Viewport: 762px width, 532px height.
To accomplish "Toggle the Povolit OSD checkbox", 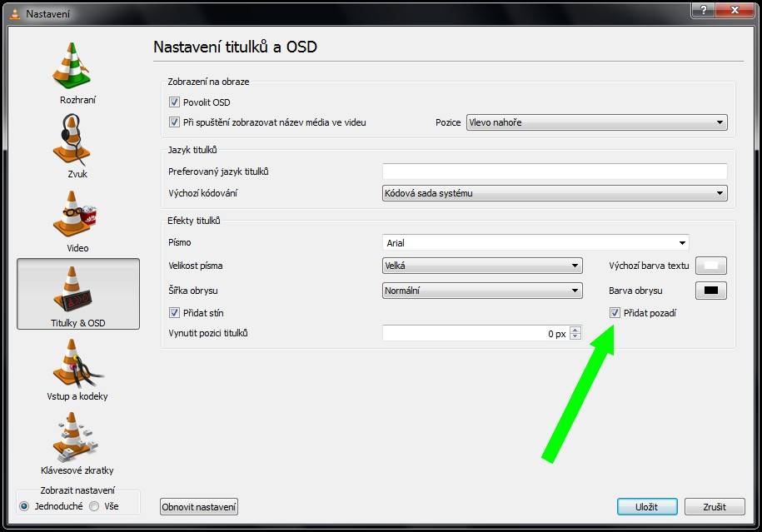I will click(x=174, y=102).
